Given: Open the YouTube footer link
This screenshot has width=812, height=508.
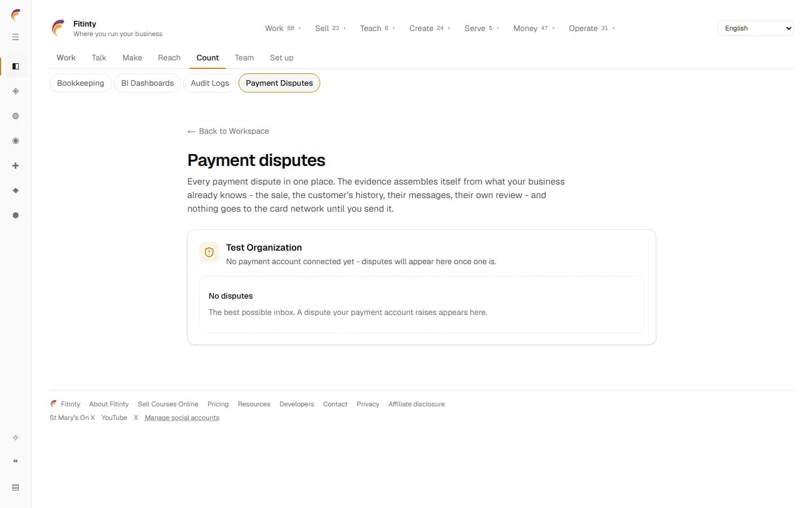Looking at the screenshot, I should tap(114, 418).
